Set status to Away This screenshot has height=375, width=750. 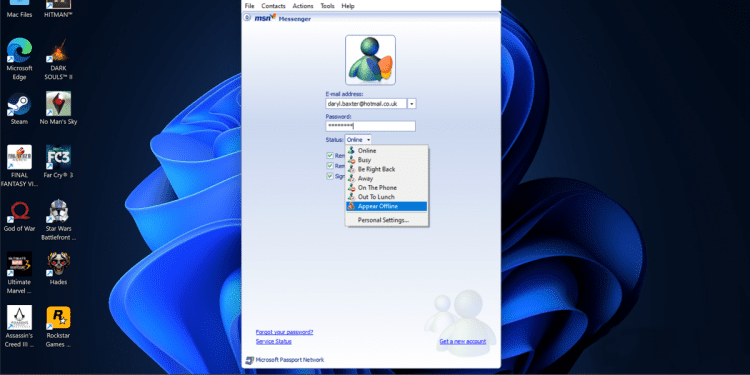[386, 178]
